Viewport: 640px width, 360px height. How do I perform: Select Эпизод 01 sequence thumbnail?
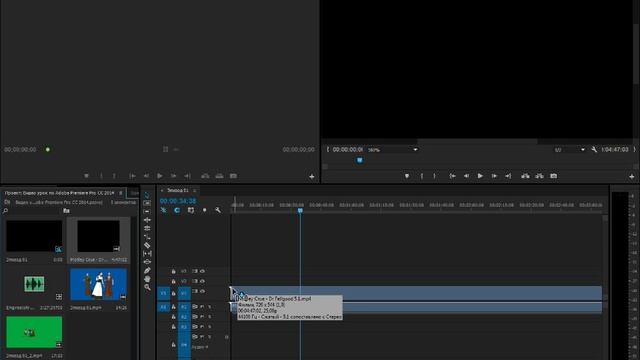coord(34,236)
